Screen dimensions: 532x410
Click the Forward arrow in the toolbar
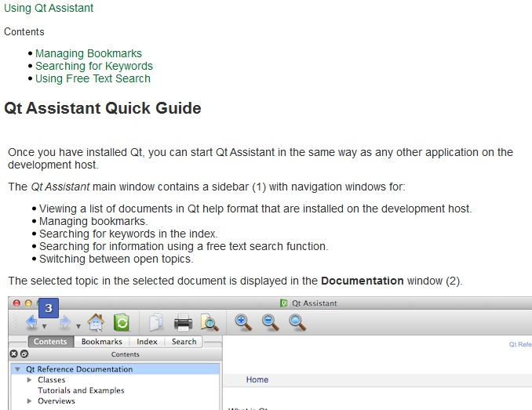coord(66,322)
